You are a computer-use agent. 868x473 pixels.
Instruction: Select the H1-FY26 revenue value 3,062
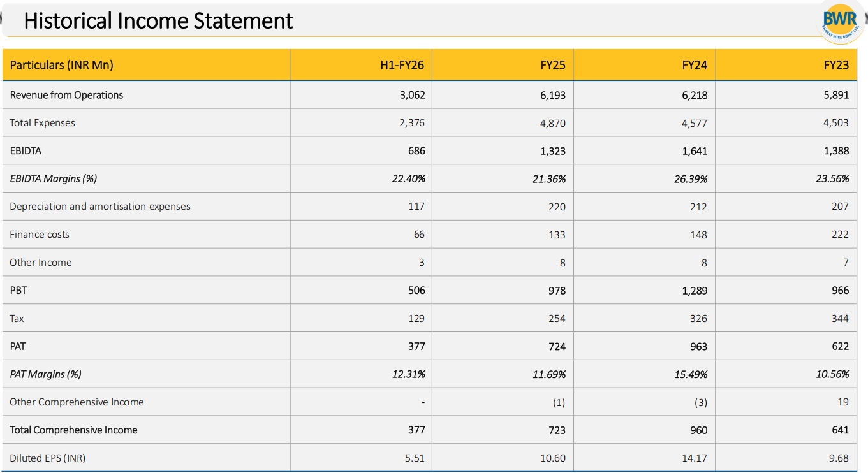(x=412, y=95)
